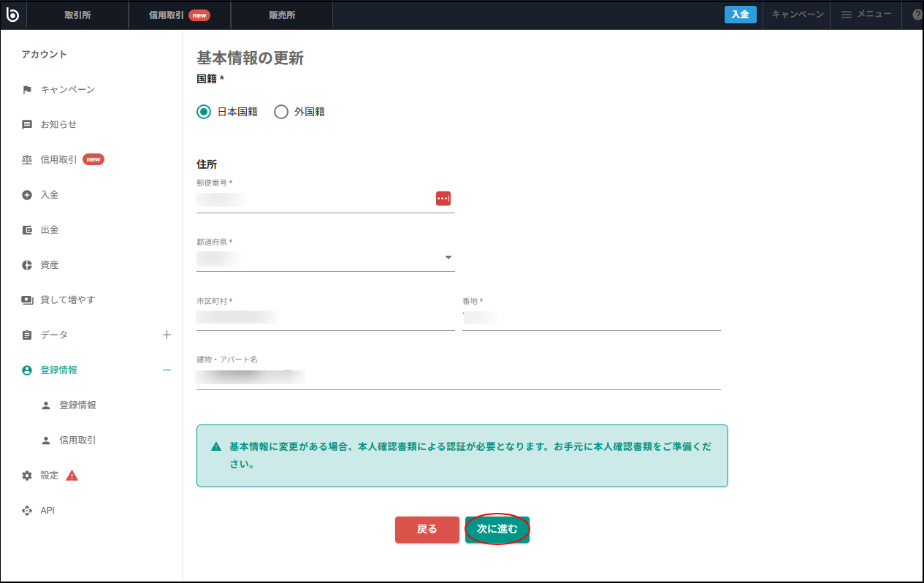The width and height of the screenshot is (924, 583).
Task: Click the scales icon beside 信用取引 in the sidebar
Action: (27, 160)
